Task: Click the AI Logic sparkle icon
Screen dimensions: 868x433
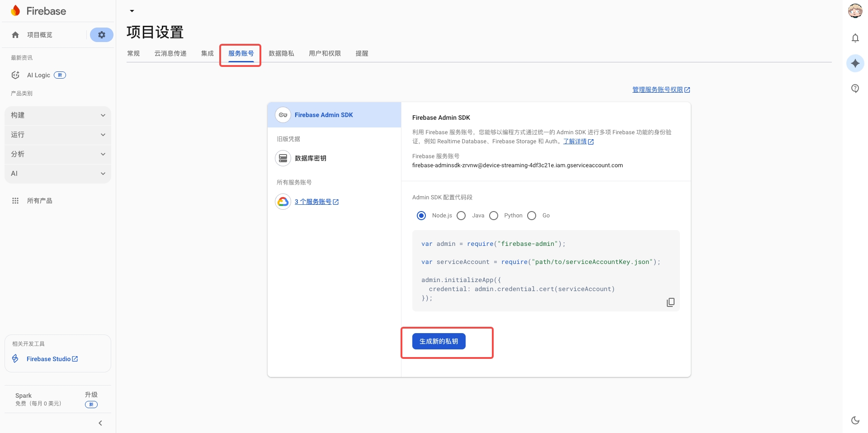Action: pyautogui.click(x=15, y=75)
